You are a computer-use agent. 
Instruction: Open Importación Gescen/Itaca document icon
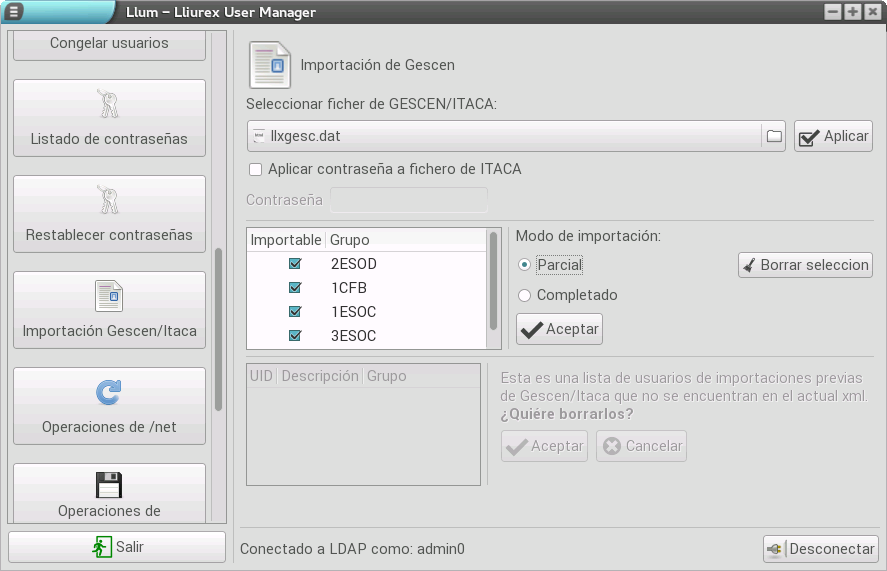click(108, 296)
